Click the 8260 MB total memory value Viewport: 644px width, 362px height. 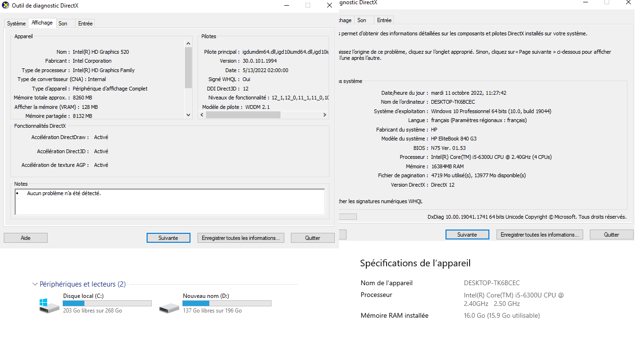tap(83, 98)
